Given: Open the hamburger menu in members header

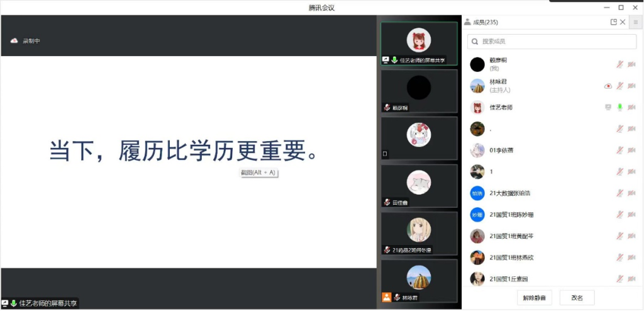Looking at the screenshot, I should pyautogui.click(x=635, y=22).
